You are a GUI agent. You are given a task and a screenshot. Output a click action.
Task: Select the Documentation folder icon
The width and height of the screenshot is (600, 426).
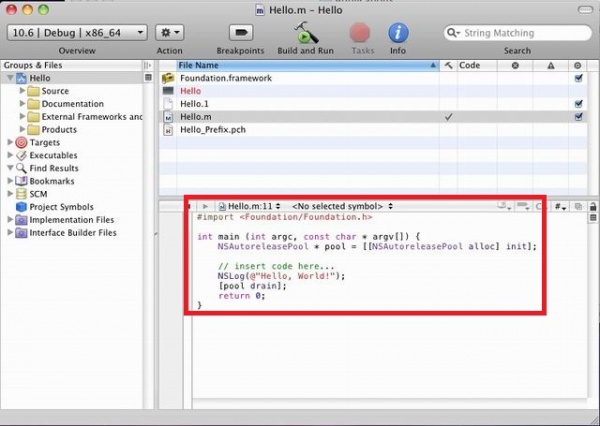point(33,104)
